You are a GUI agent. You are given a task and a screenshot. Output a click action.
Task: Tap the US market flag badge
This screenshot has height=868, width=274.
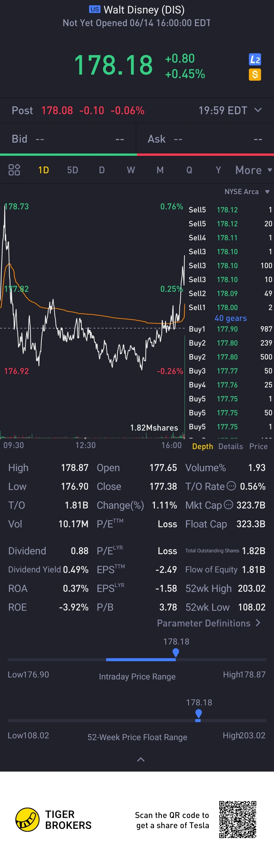[x=95, y=9]
